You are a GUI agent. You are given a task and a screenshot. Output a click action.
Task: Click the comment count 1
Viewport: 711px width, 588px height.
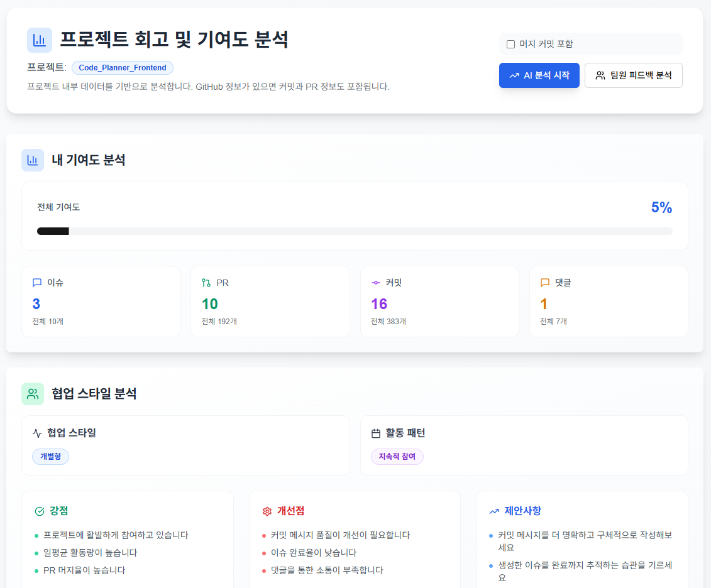pyautogui.click(x=544, y=304)
